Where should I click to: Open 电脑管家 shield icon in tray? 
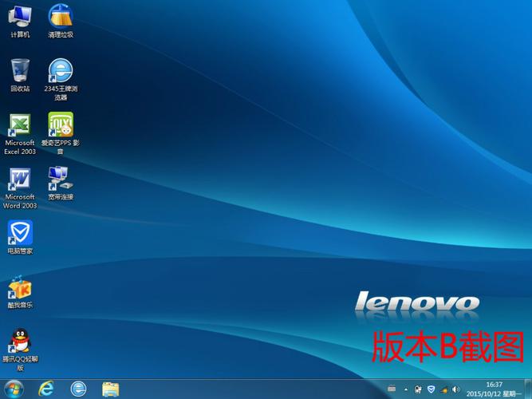[431, 389]
